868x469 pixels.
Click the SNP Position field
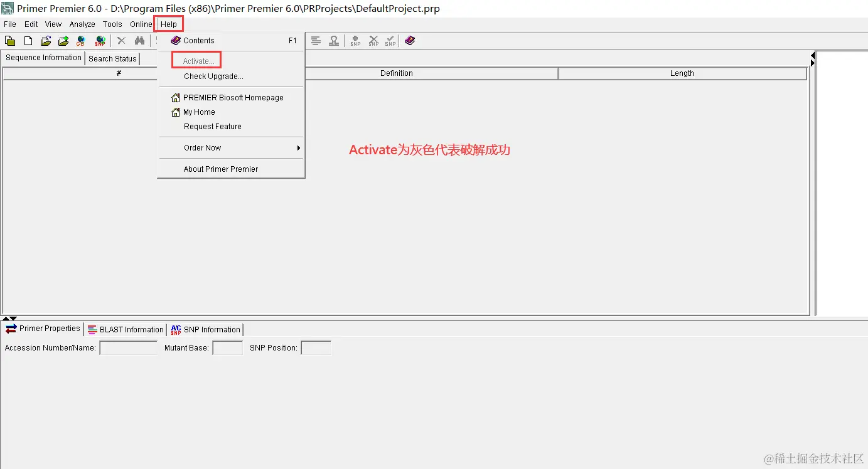click(316, 348)
